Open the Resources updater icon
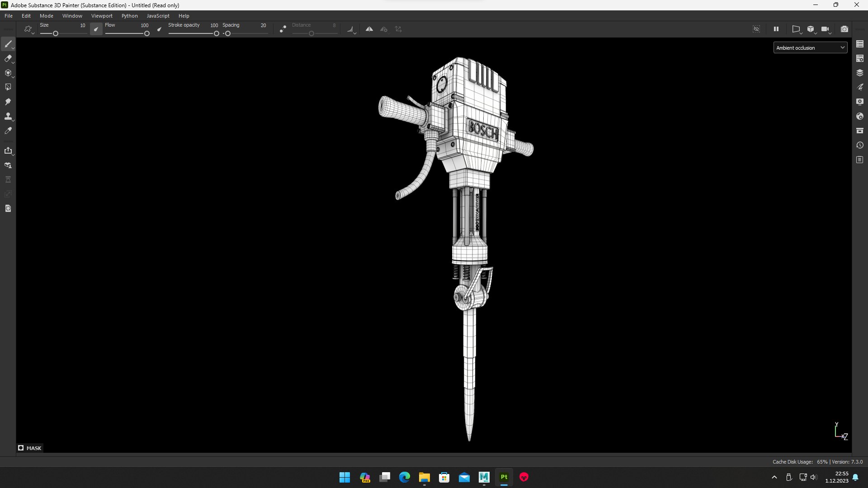Screen dimensions: 868x488 click(8, 165)
